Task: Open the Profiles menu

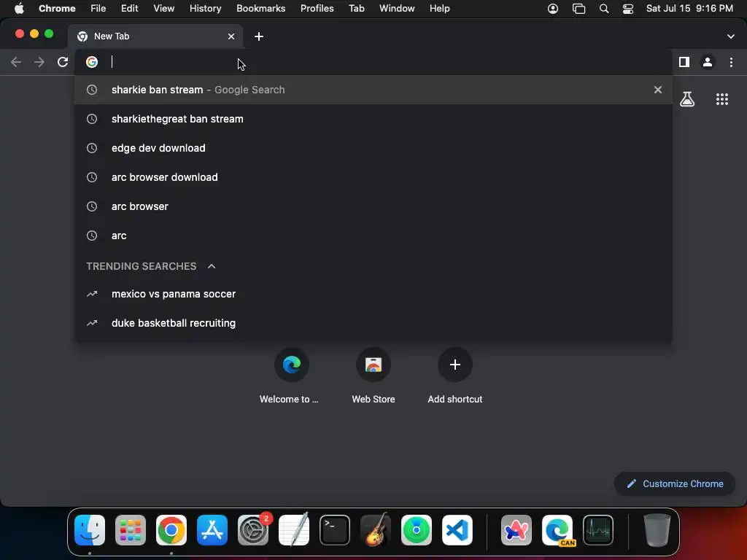Action: tap(317, 9)
